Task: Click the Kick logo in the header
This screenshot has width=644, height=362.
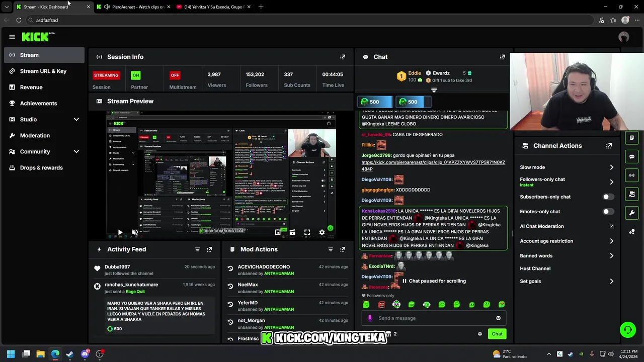Action: (38, 37)
